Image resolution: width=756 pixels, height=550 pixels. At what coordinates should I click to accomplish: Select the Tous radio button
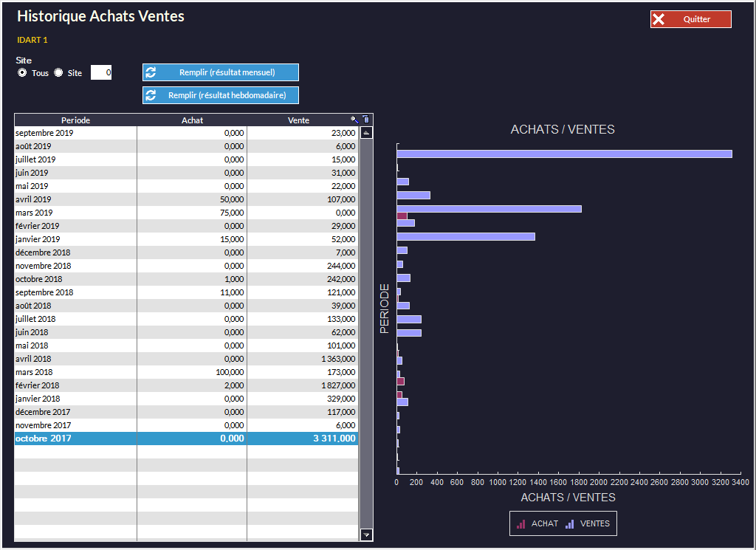tap(22, 73)
